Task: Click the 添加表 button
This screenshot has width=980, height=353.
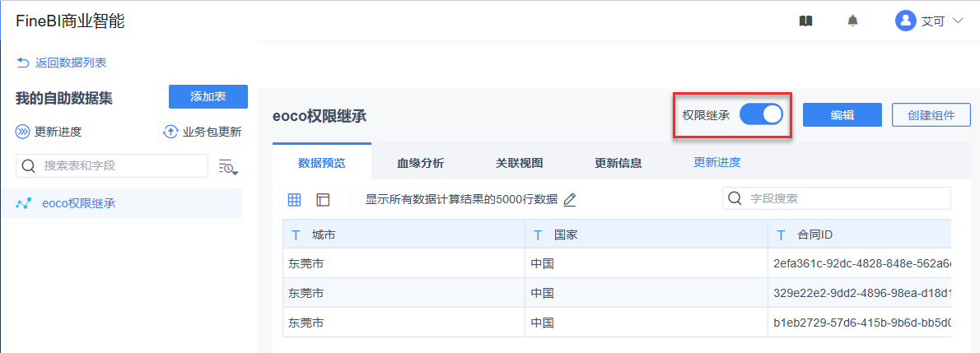Action: pyautogui.click(x=208, y=96)
